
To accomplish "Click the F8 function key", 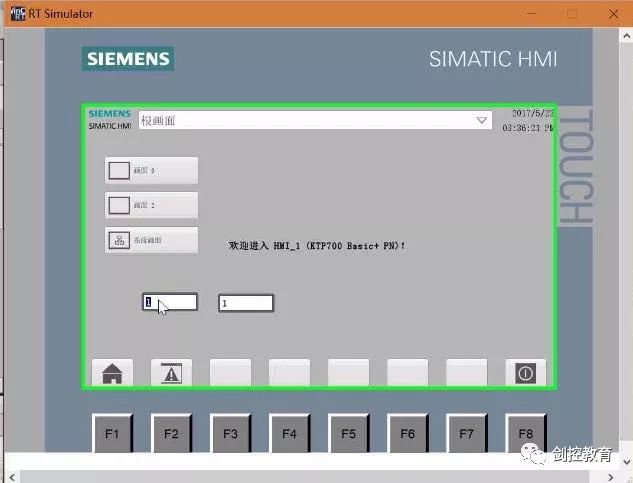I will pyautogui.click(x=525, y=434).
